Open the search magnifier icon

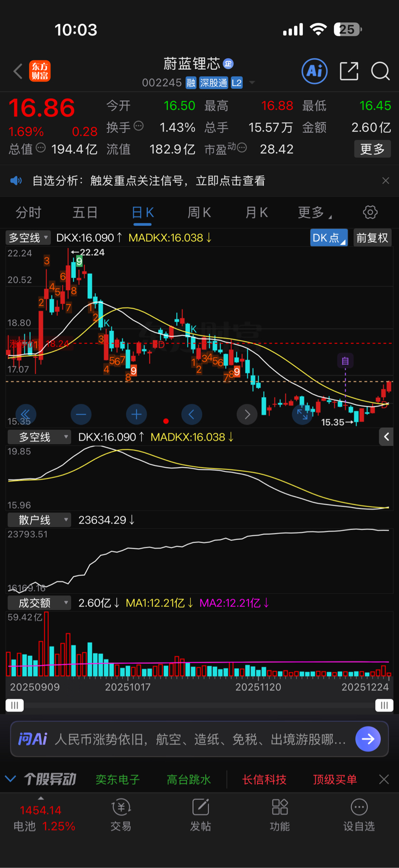click(380, 71)
